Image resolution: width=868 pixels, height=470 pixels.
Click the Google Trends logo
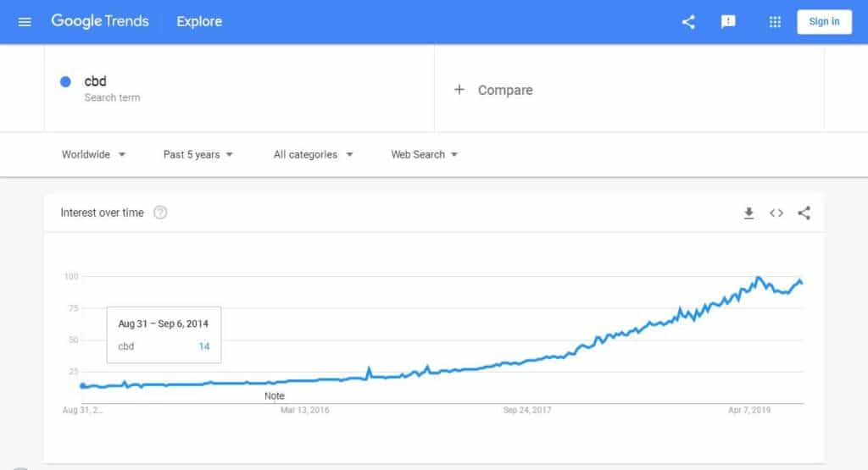point(100,21)
